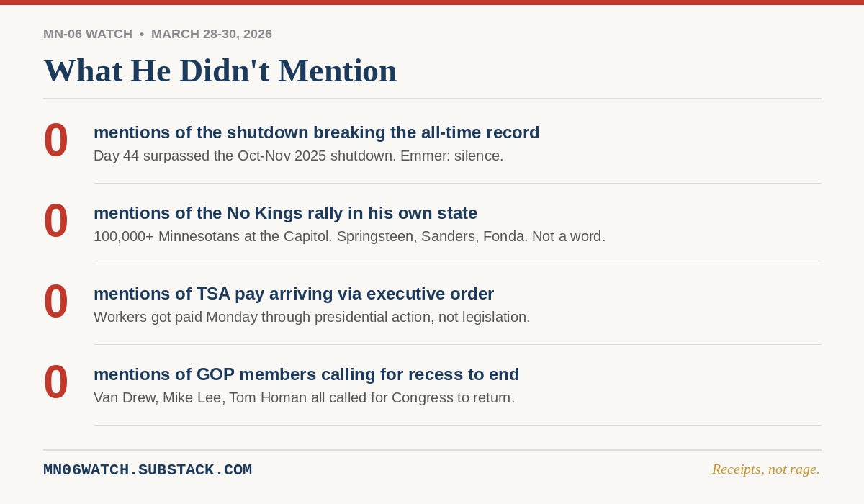Click the "Receipts, not rage." tagline
The height and width of the screenshot is (504, 864).
(x=766, y=469)
